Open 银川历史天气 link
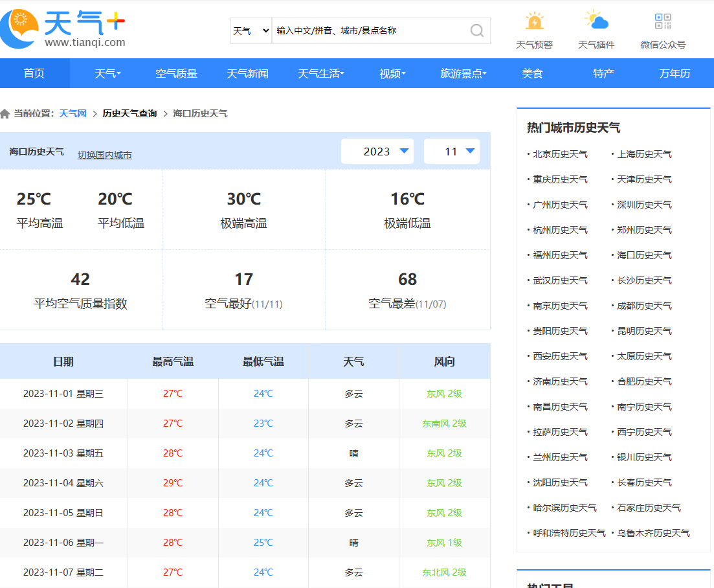The height and width of the screenshot is (588, 714). (x=644, y=457)
